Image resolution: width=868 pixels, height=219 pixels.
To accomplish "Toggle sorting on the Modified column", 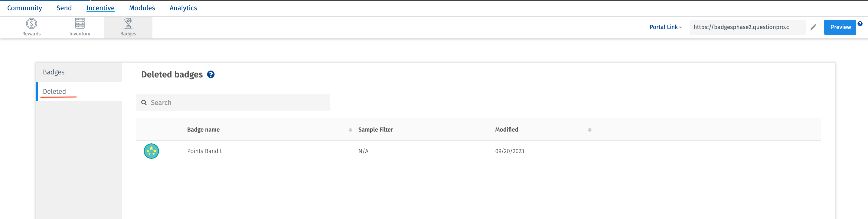I will (589, 129).
